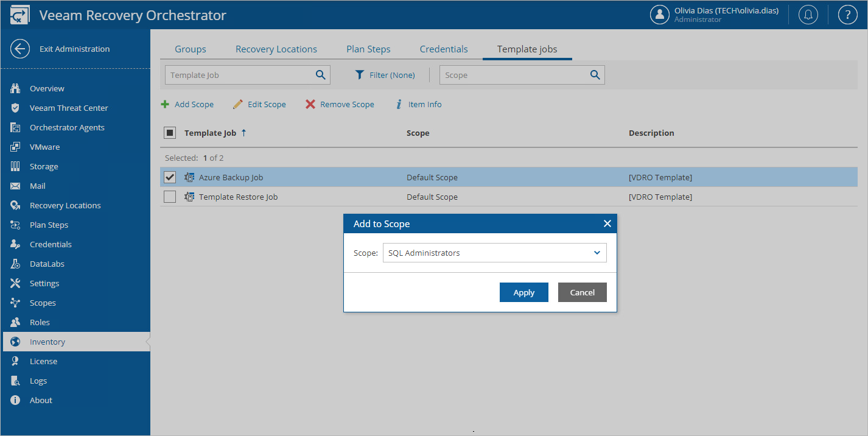Click the Azure Backup Job row icon

(189, 177)
